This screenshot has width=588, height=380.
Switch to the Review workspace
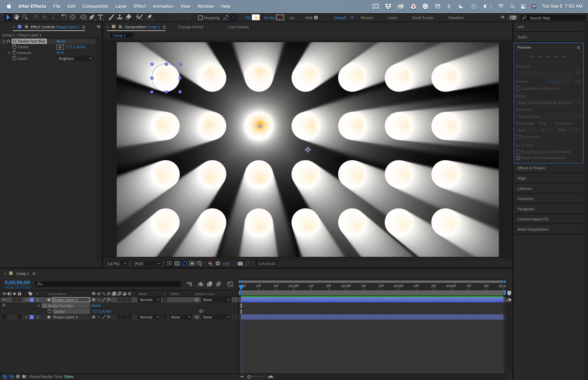[367, 18]
